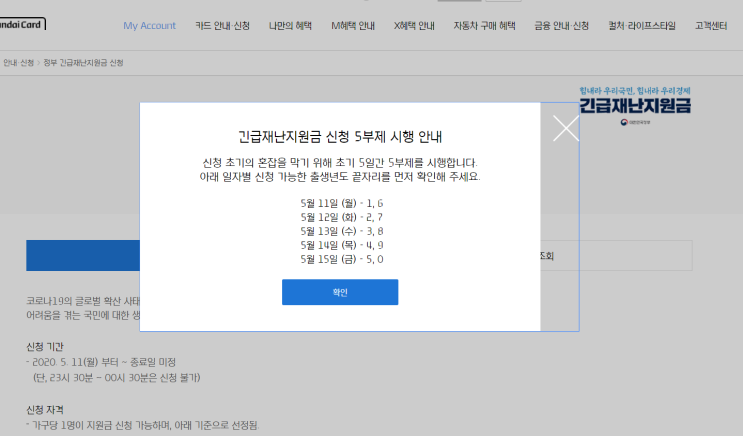
Task: Open the My Account menu
Action: click(x=149, y=26)
